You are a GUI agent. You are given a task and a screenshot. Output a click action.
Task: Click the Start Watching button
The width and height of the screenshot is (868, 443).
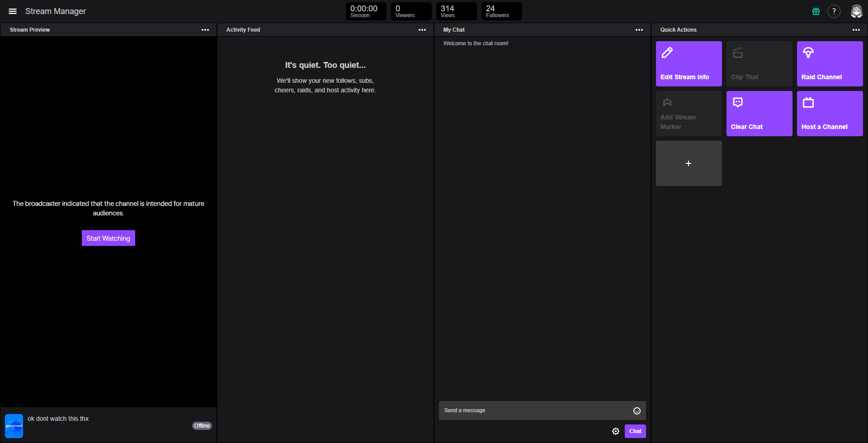point(108,238)
